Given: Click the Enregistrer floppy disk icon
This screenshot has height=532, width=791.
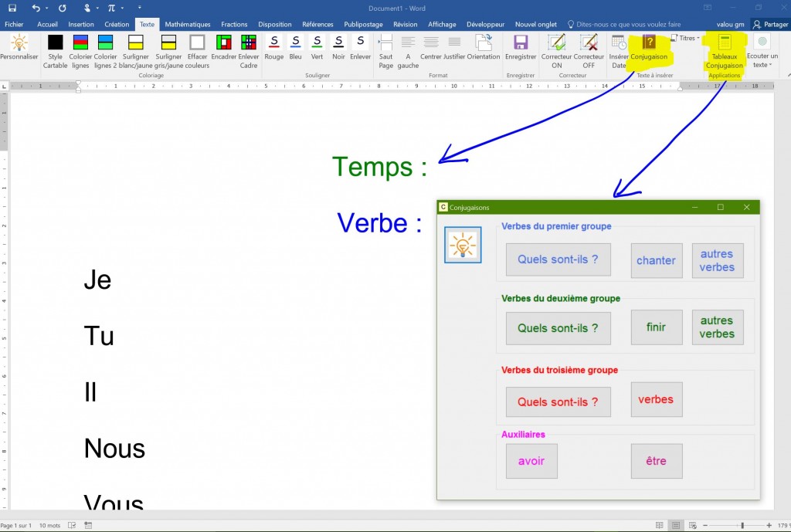Looking at the screenshot, I should (x=521, y=42).
